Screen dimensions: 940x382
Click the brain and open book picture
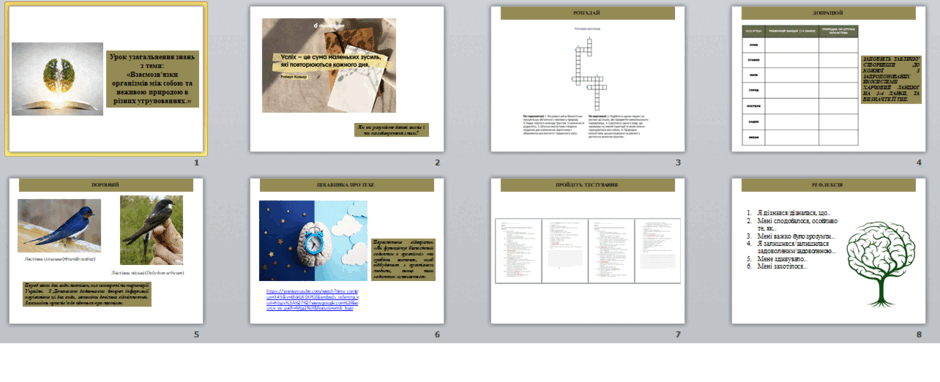point(58,79)
